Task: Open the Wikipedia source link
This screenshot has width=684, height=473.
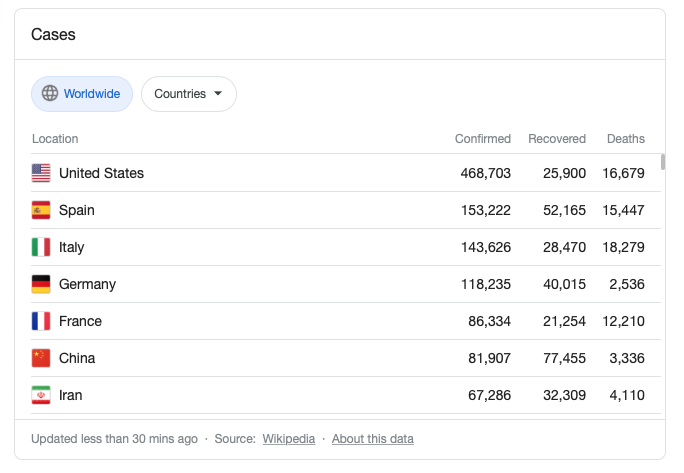Action: [x=289, y=439]
